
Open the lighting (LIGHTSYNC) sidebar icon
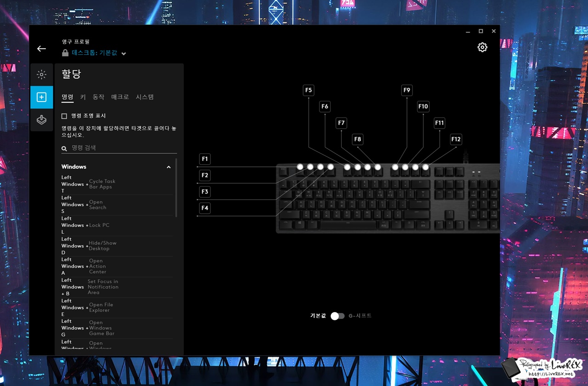pos(41,74)
